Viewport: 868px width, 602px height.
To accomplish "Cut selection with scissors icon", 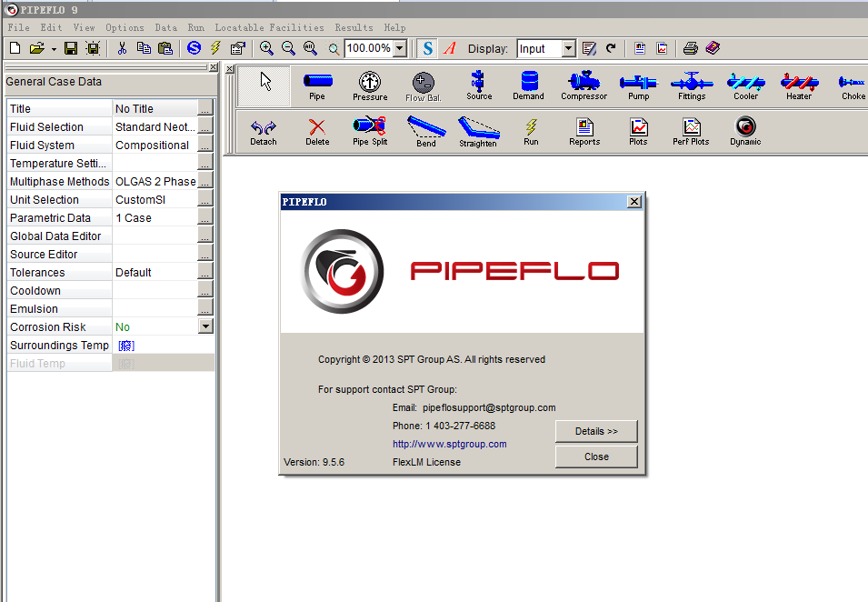I will (123, 49).
